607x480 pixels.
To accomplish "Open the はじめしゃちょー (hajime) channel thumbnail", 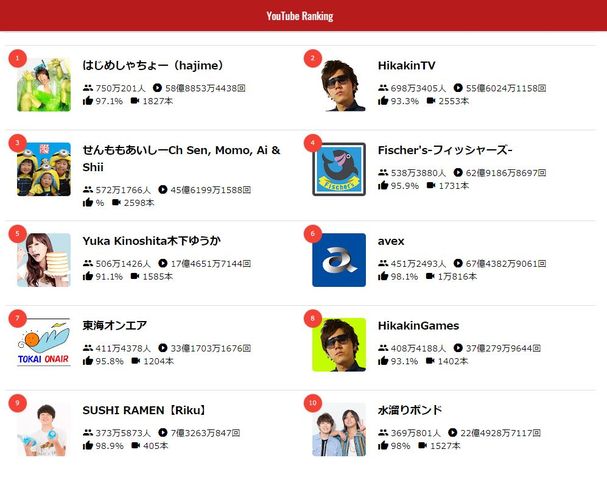I will pyautogui.click(x=44, y=85).
